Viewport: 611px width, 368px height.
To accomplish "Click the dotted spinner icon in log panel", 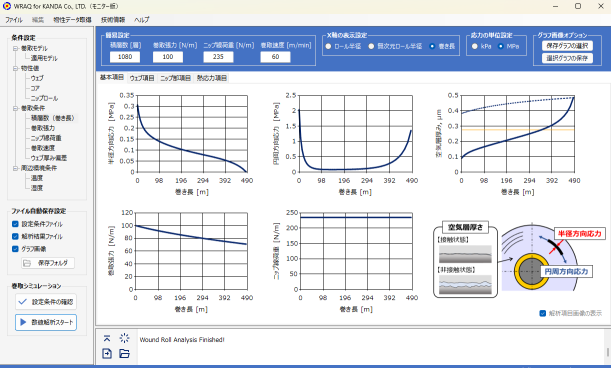I will coord(124,338).
